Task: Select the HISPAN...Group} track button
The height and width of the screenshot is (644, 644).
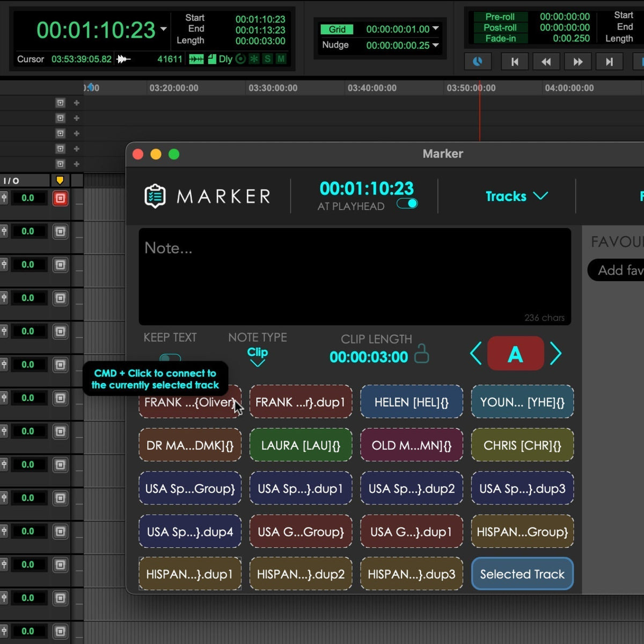Action: pos(522,532)
